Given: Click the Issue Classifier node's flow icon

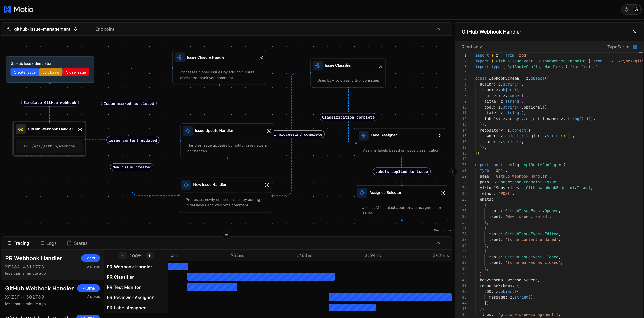Looking at the screenshot, I should click(318, 66).
